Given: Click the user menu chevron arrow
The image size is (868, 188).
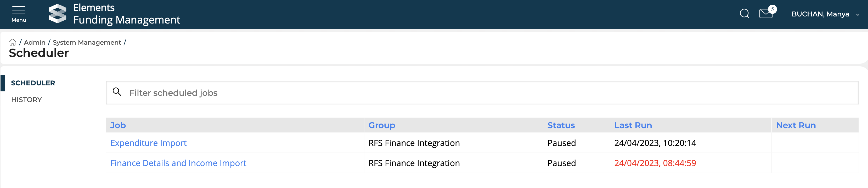Looking at the screenshot, I should (x=858, y=15).
